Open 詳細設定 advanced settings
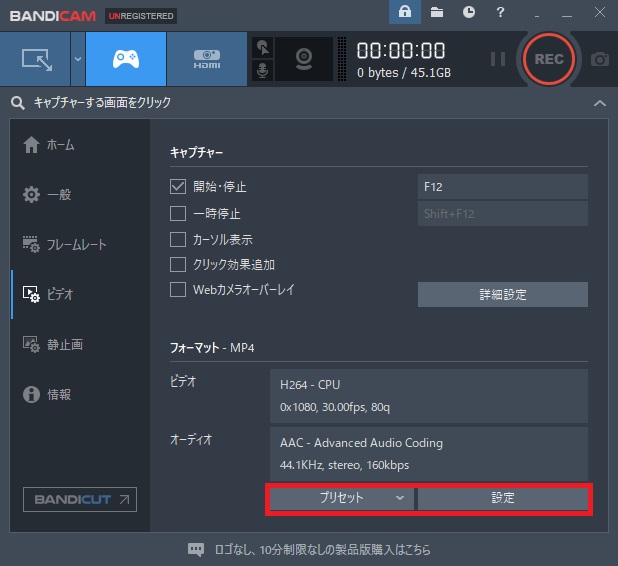Viewport: 618px width, 566px height. [x=503, y=294]
